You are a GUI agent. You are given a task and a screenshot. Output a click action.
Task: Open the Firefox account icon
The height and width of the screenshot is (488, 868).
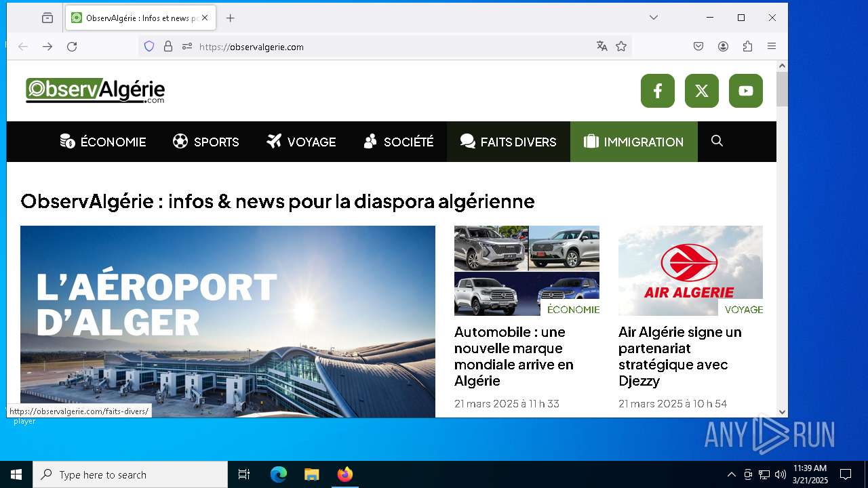pyautogui.click(x=724, y=46)
